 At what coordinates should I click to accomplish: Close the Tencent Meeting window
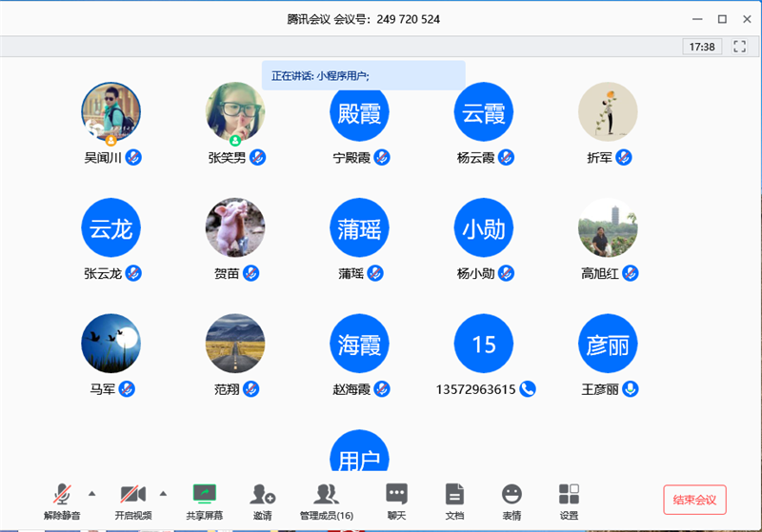tap(748, 19)
